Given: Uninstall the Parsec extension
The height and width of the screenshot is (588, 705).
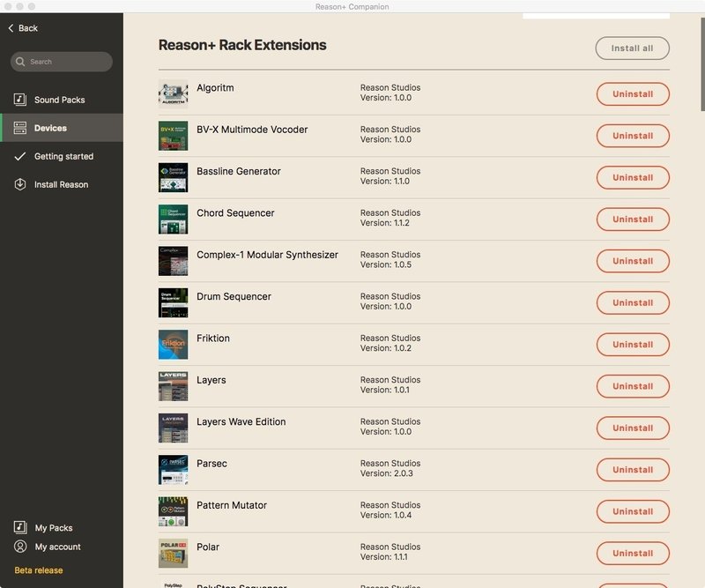Looking at the screenshot, I should point(633,470).
